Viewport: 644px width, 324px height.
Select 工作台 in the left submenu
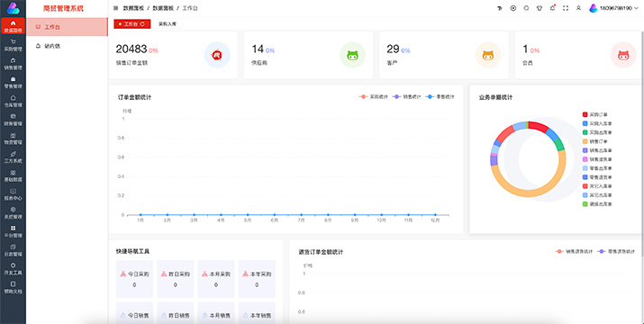(67, 27)
